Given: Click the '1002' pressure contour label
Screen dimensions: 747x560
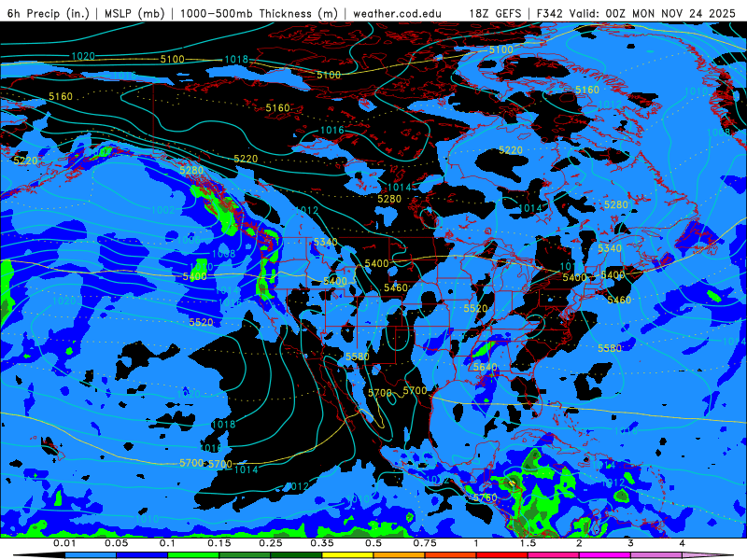Looking at the screenshot, I should tap(162, 210).
